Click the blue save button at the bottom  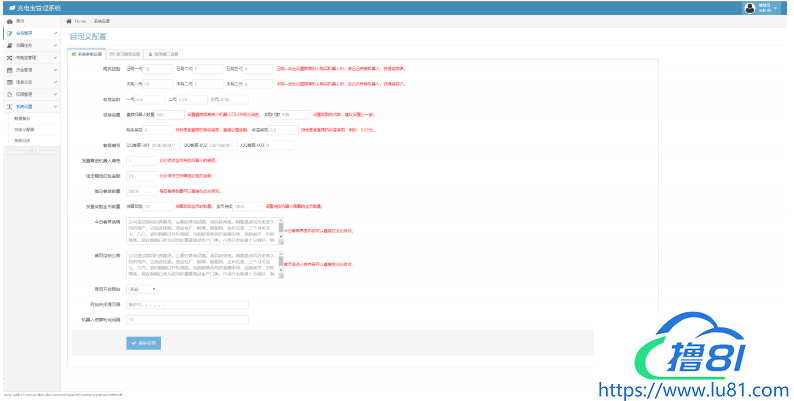point(145,343)
